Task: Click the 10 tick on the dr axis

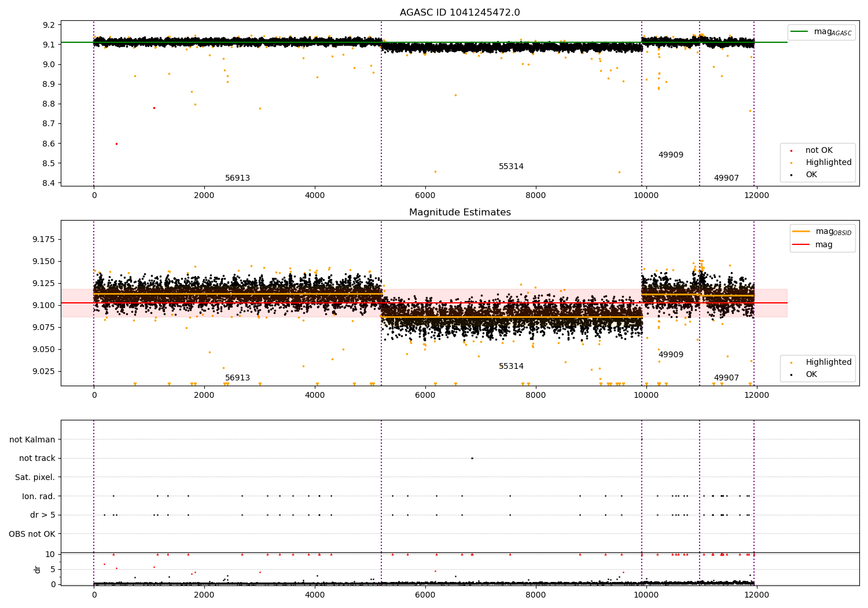Action: [x=50, y=554]
